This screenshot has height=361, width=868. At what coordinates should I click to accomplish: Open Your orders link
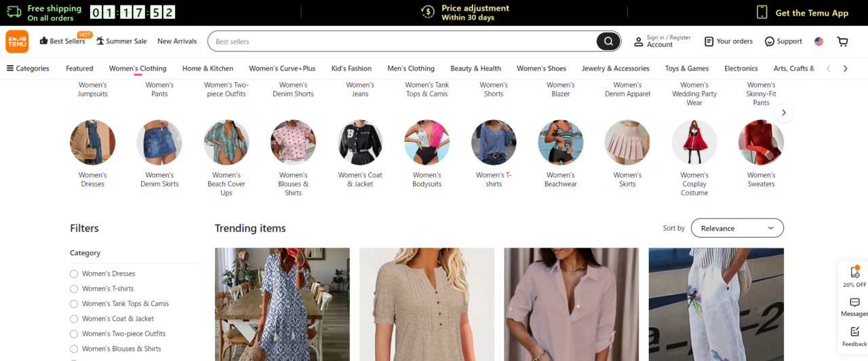pyautogui.click(x=728, y=41)
